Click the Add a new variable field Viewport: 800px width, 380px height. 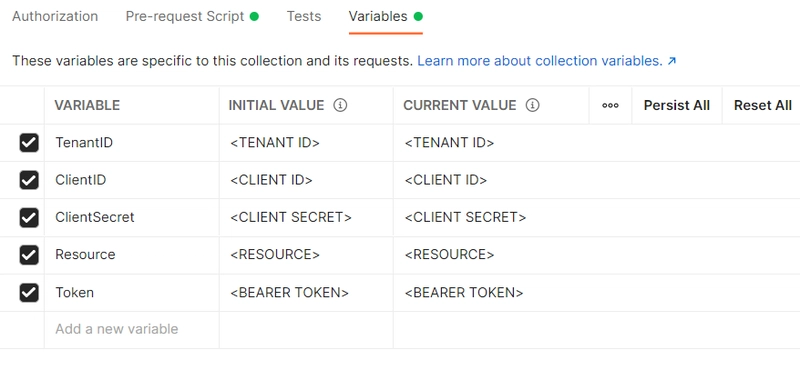coord(132,330)
